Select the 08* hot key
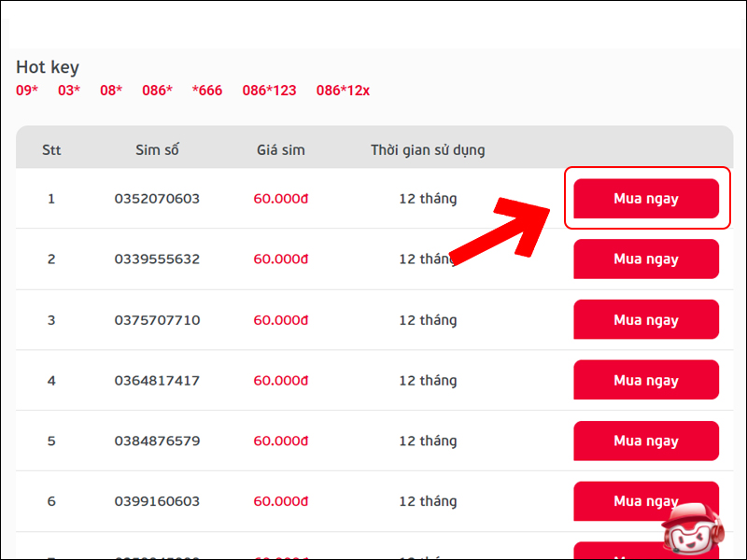 [111, 91]
